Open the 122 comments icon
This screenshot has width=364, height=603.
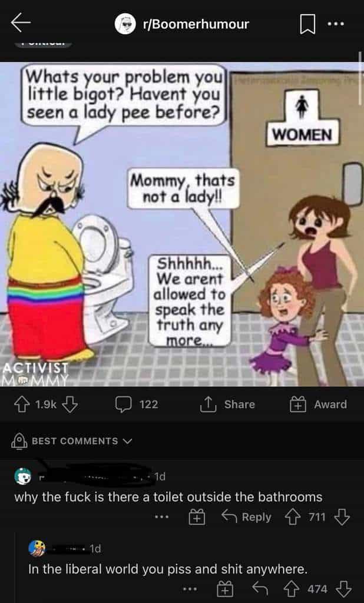pos(123,405)
